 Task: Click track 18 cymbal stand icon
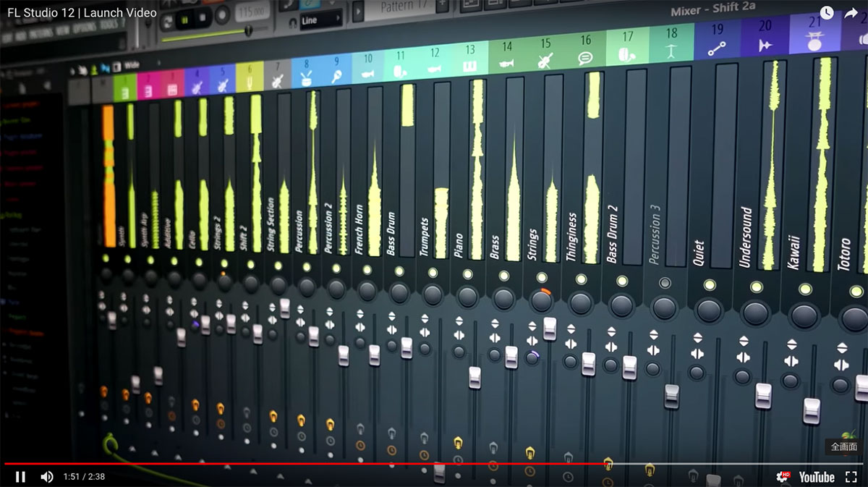click(x=671, y=52)
